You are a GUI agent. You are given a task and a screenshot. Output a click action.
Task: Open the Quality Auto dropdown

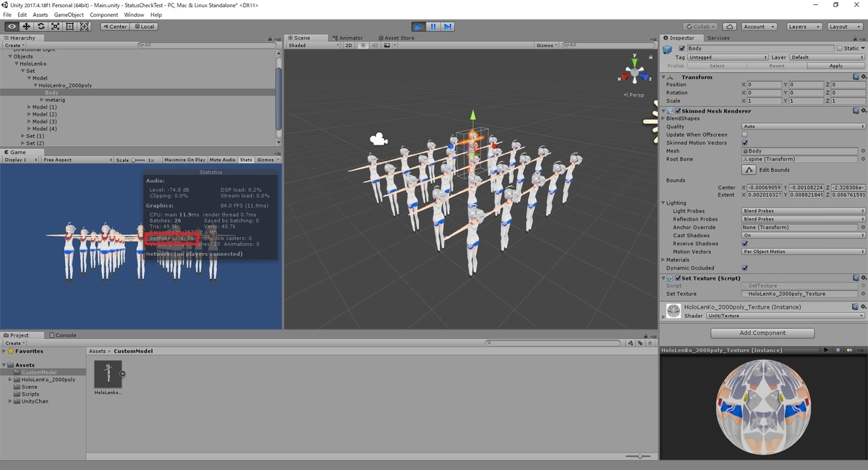tap(804, 127)
